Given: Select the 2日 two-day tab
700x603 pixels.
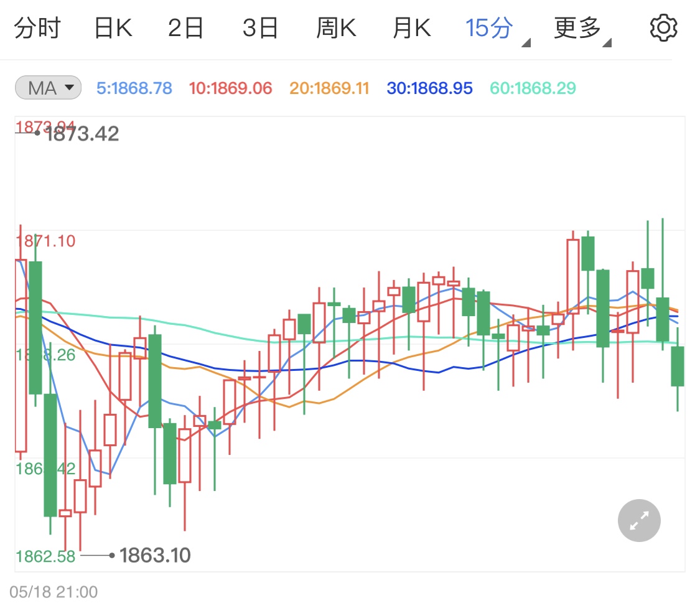Looking at the screenshot, I should [185, 28].
